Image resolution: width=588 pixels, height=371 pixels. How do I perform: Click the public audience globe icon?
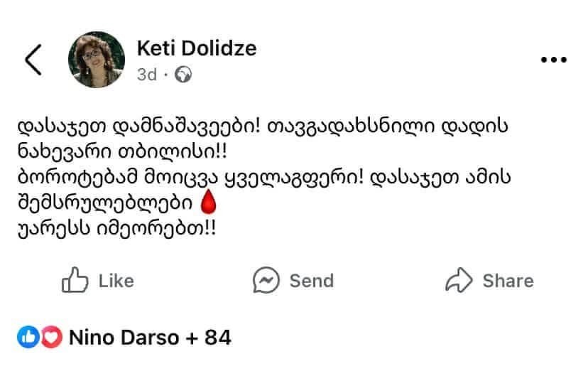[x=183, y=74]
